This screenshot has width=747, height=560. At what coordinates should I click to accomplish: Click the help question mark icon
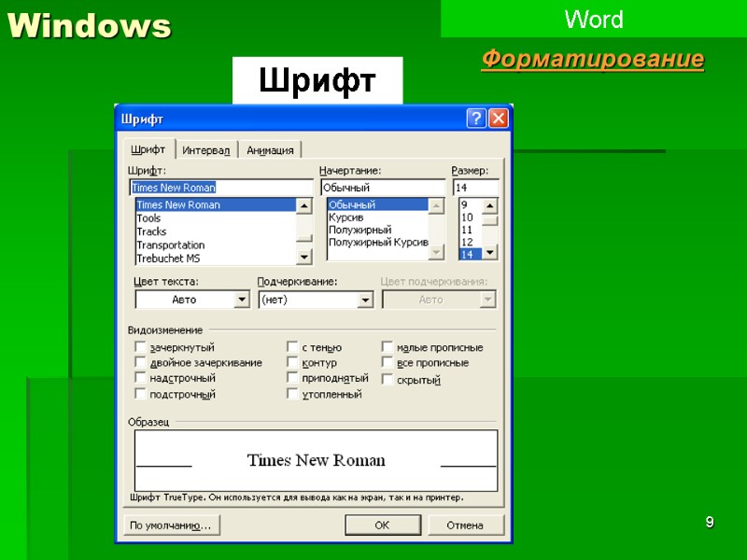tap(476, 119)
